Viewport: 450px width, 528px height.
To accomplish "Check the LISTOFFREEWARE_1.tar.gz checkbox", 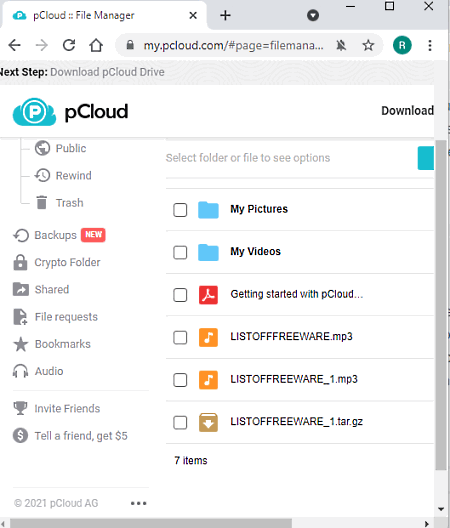I will click(x=180, y=422).
